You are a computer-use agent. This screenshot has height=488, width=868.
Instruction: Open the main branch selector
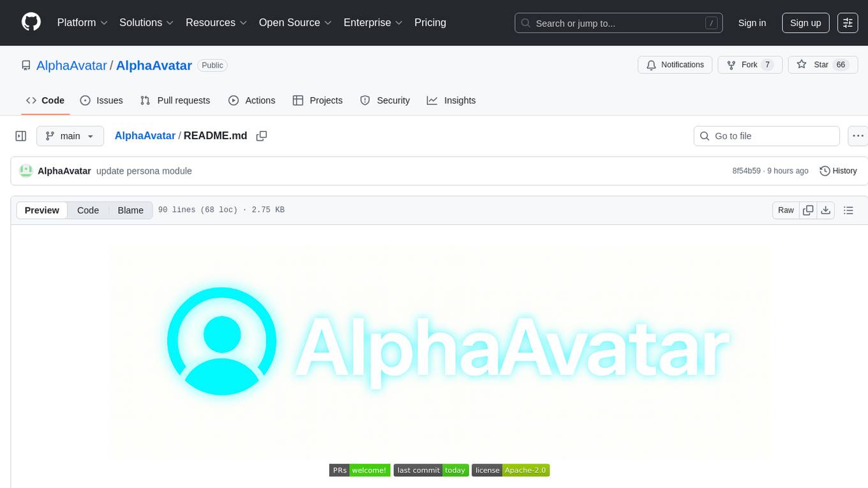pyautogui.click(x=69, y=136)
